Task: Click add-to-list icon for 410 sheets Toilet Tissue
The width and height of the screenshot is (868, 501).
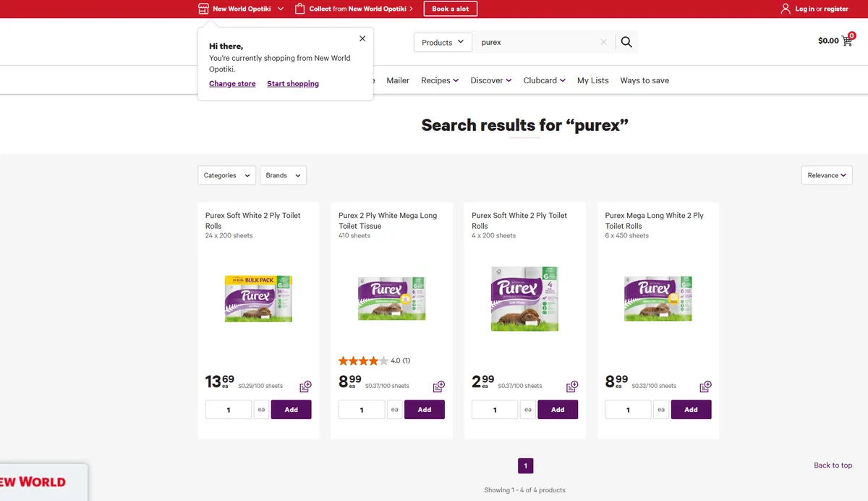Action: click(439, 386)
